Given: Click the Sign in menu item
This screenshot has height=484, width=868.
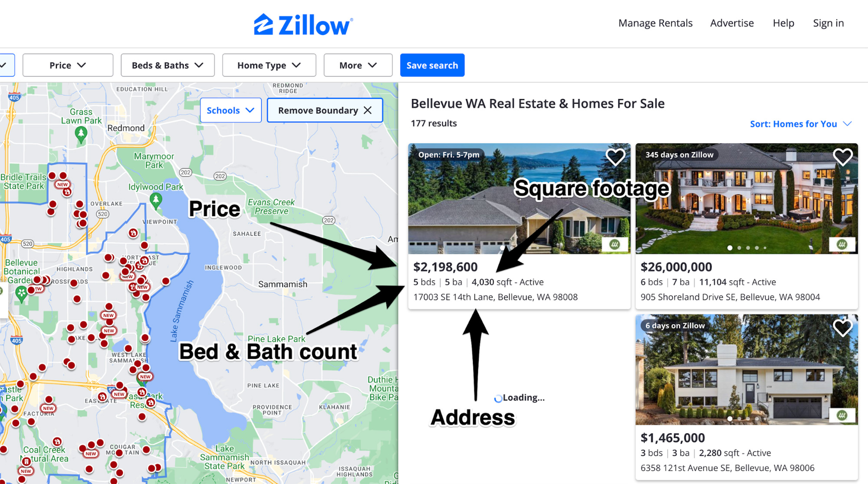Looking at the screenshot, I should (829, 23).
